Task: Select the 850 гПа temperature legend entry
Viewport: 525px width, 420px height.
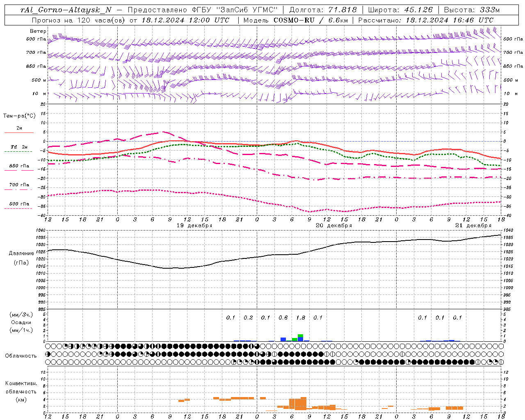Action: pyautogui.click(x=19, y=167)
